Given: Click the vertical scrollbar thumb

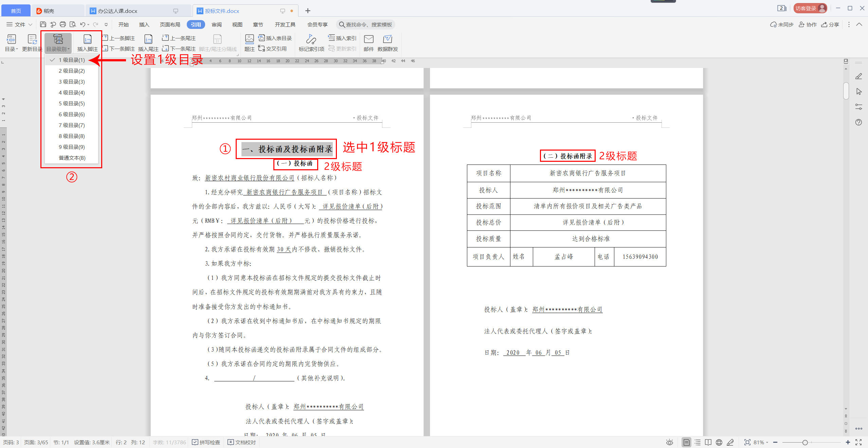Looking at the screenshot, I should tap(846, 90).
